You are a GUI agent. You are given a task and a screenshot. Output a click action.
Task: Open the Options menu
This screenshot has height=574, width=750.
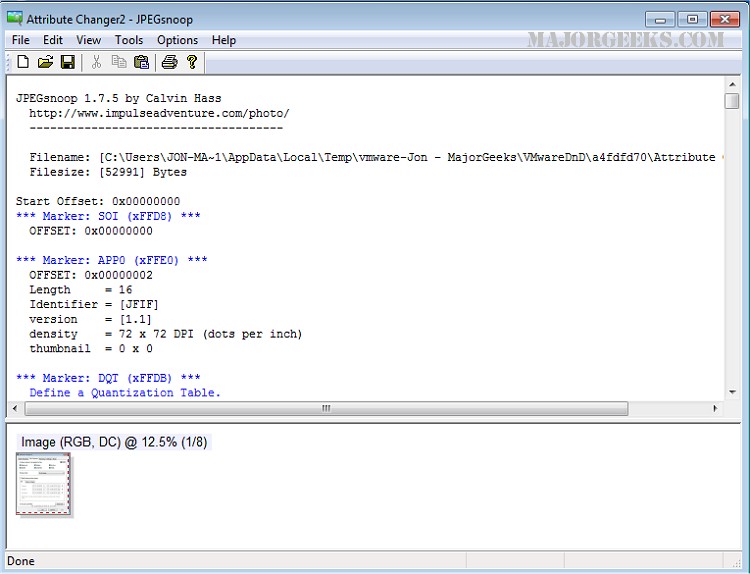pyautogui.click(x=177, y=40)
